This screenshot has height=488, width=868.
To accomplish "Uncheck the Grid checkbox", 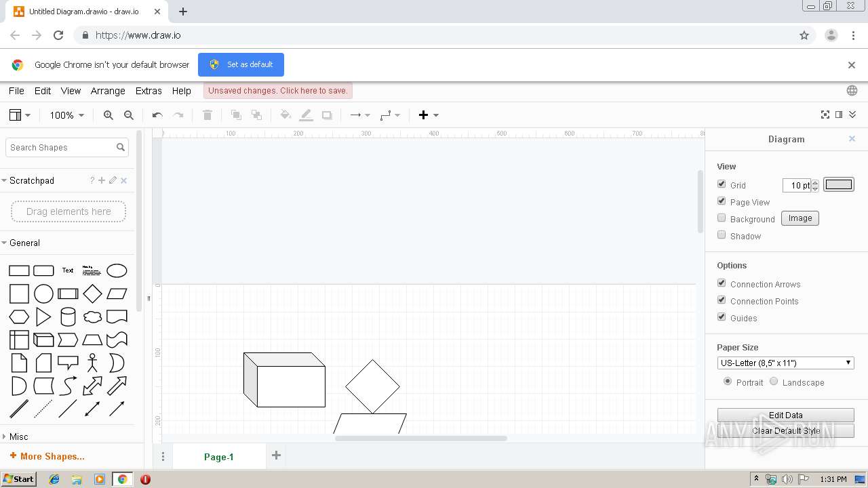I will pos(722,184).
